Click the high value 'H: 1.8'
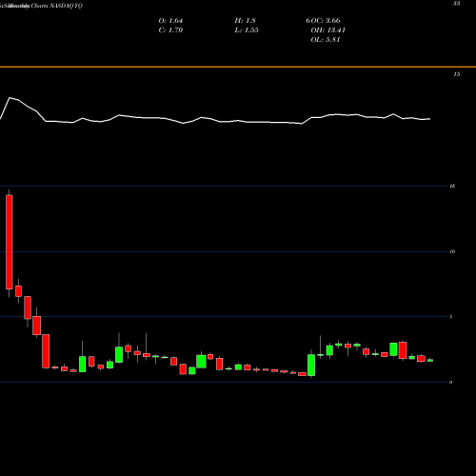 click(245, 21)
